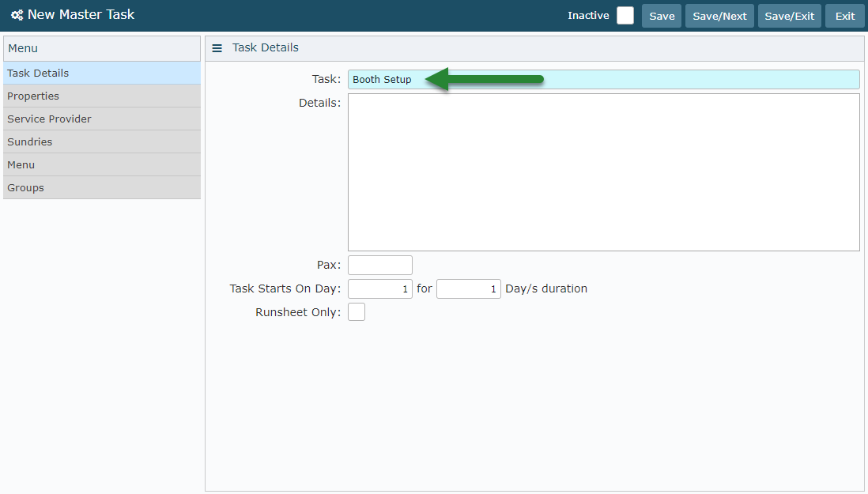Click the Pax input field
Image resolution: width=868 pixels, height=494 pixels.
pyautogui.click(x=379, y=265)
